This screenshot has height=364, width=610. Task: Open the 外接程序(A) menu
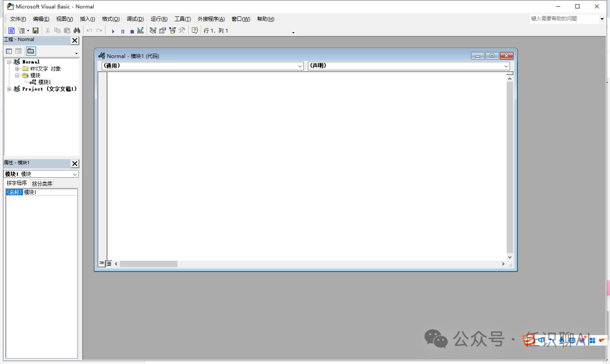211,19
